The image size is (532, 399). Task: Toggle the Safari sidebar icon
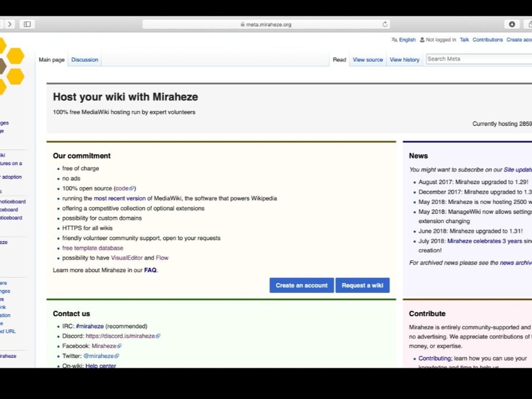[27, 24]
